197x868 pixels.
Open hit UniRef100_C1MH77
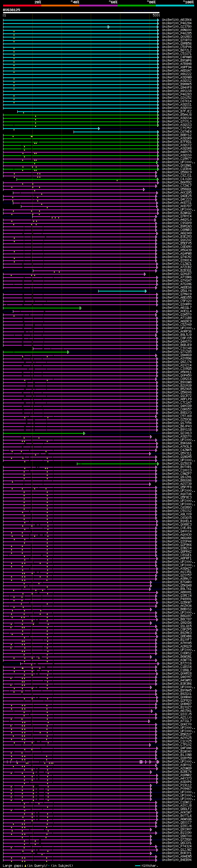coord(176,159)
